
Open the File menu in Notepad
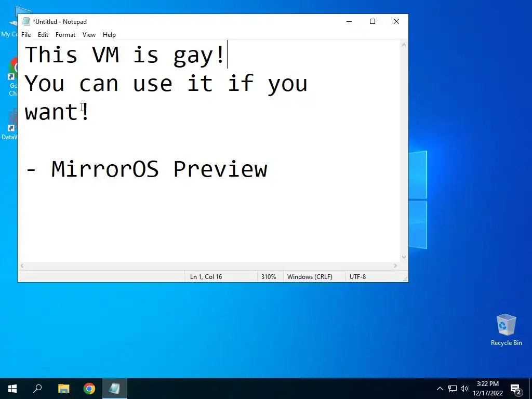(x=26, y=35)
